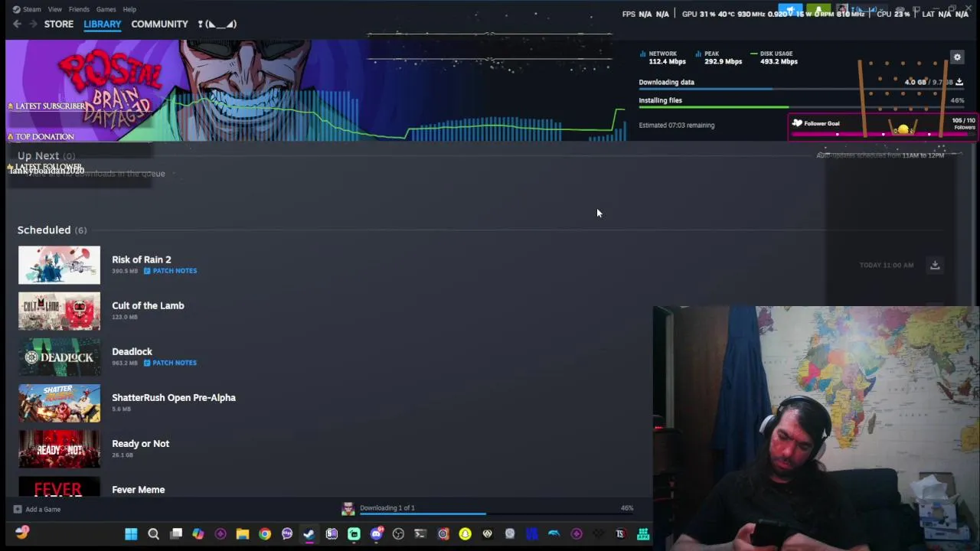The image size is (980, 551).
Task: Click Ready or Not thumbnail
Action: tap(59, 448)
